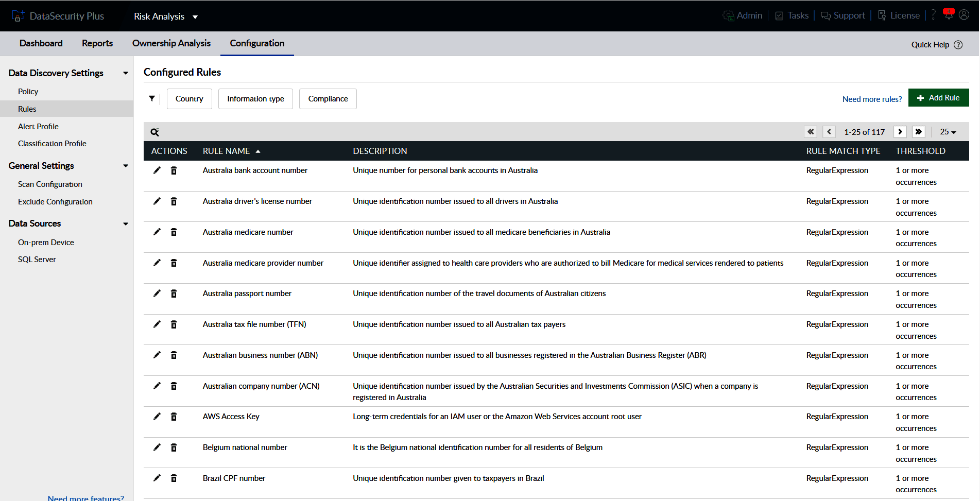Image resolution: width=980 pixels, height=501 pixels.
Task: Edit the Australia bank account number rule
Action: pos(157,170)
